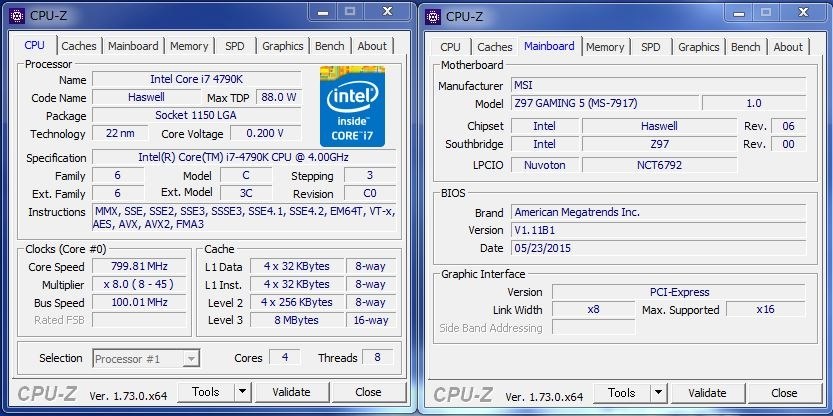
Task: Click Tools button in left window
Action: click(206, 392)
